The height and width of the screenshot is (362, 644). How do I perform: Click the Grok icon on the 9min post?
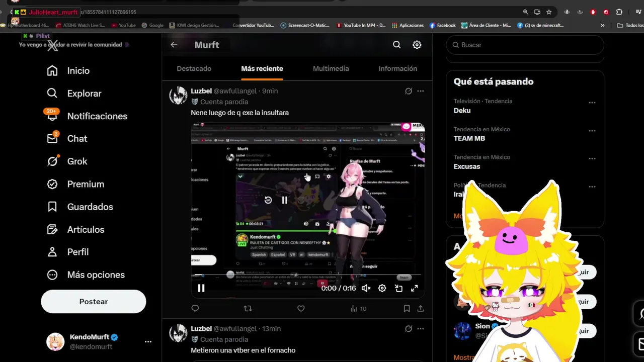409,91
